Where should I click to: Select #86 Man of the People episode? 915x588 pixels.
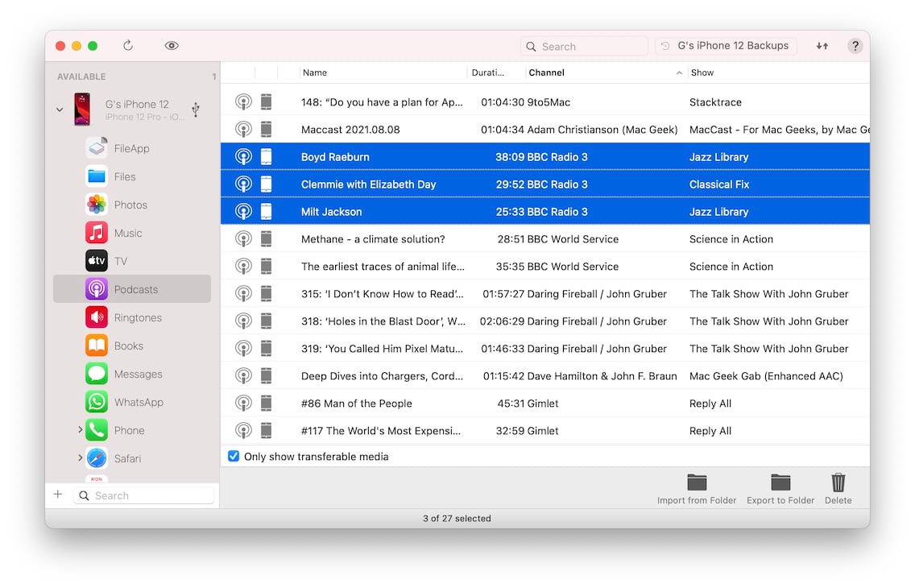coord(545,403)
